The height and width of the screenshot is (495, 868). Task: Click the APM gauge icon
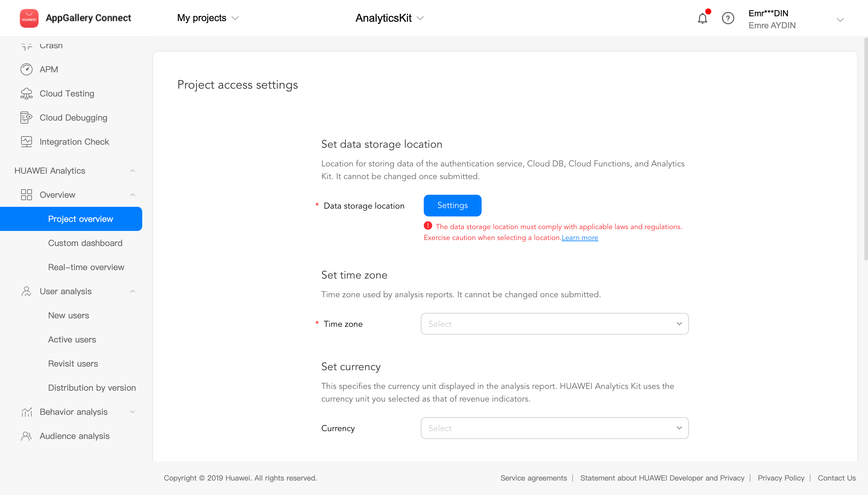point(27,69)
